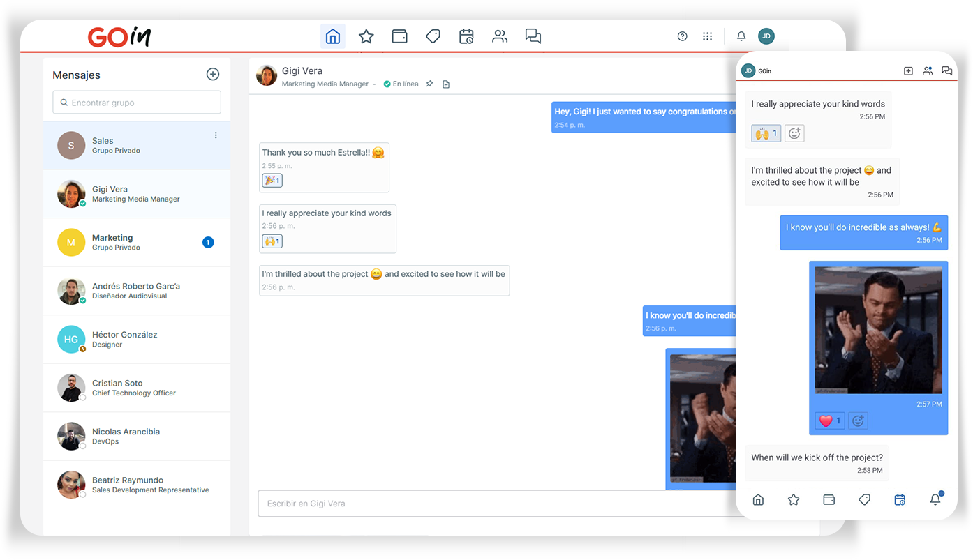Click the help question mark icon
This screenshot has height=560, width=973.
[x=683, y=36]
